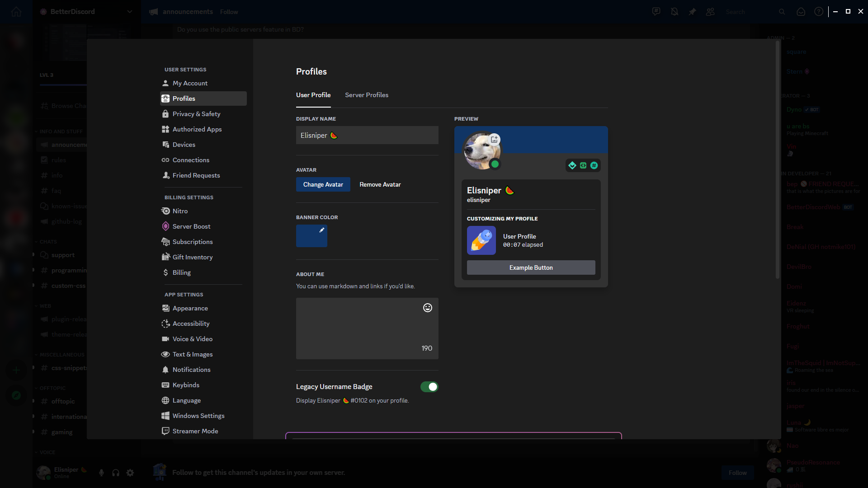Click Remove Avatar link
This screenshot has height=488, width=868.
click(x=380, y=184)
